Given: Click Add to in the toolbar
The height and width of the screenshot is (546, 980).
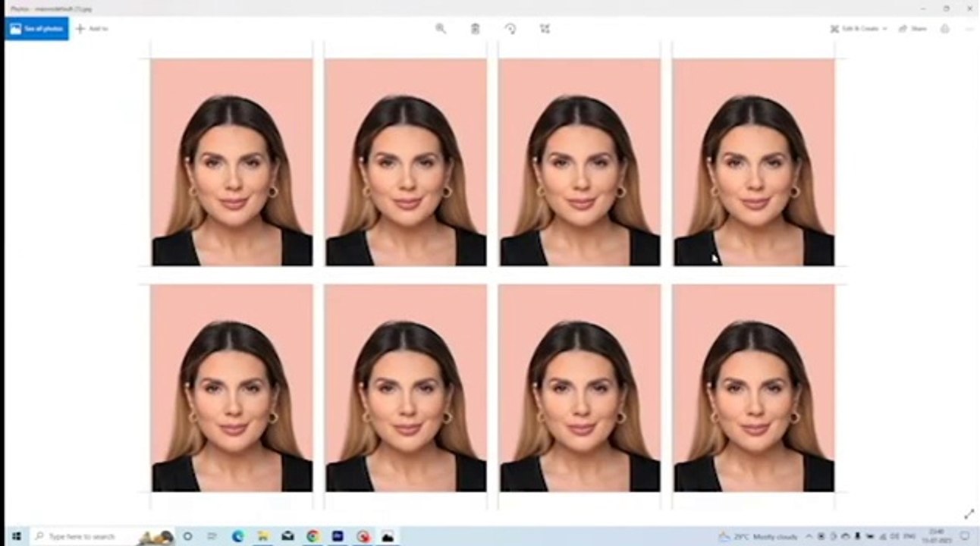Looking at the screenshot, I should 92,29.
